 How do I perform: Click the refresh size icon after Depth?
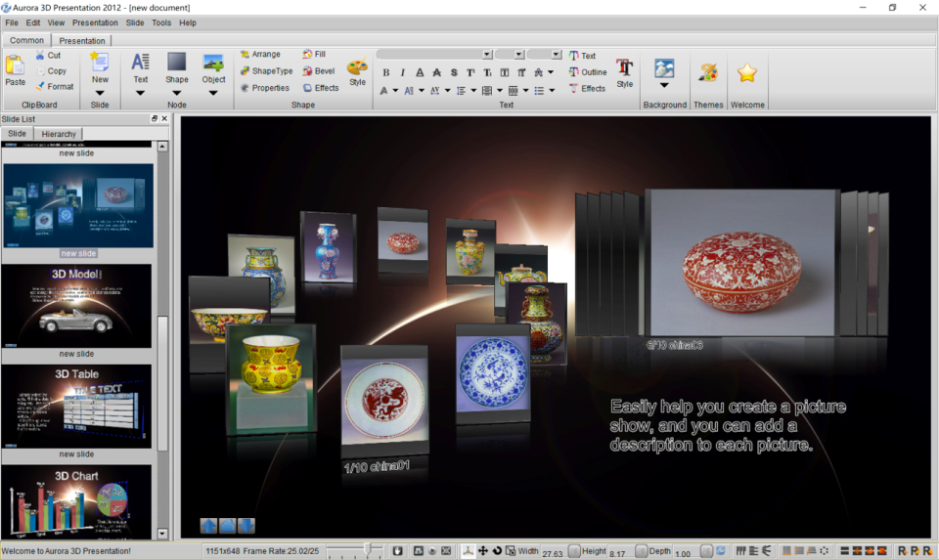(721, 550)
